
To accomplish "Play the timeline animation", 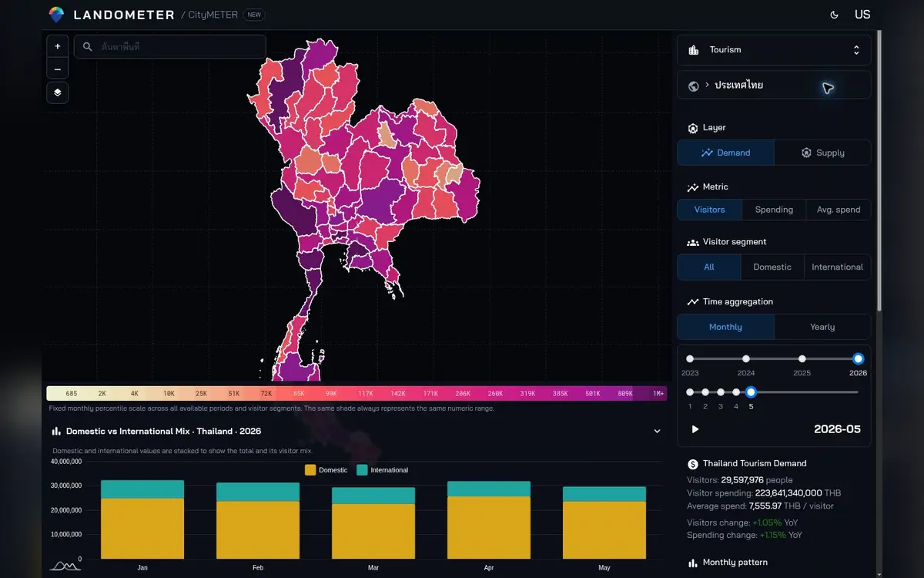I will pyautogui.click(x=695, y=429).
